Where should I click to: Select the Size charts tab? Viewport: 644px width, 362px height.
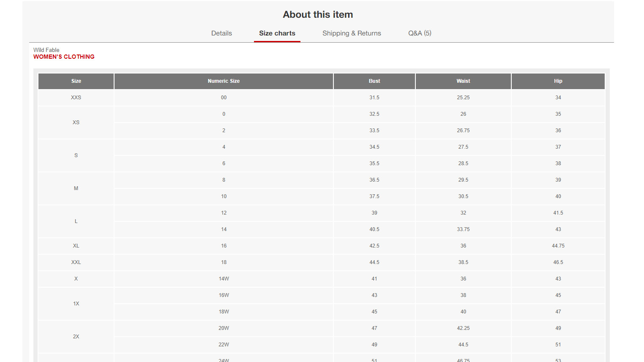point(277,33)
